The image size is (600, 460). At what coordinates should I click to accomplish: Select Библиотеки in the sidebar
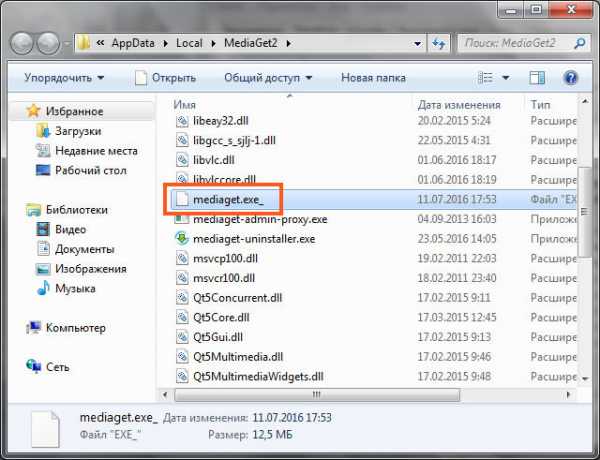click(x=77, y=210)
